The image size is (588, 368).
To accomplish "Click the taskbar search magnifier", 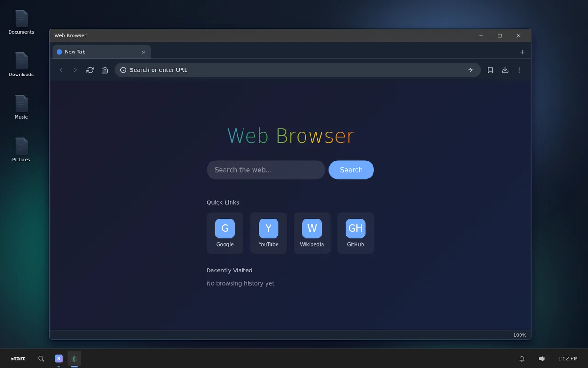I will (x=41, y=358).
